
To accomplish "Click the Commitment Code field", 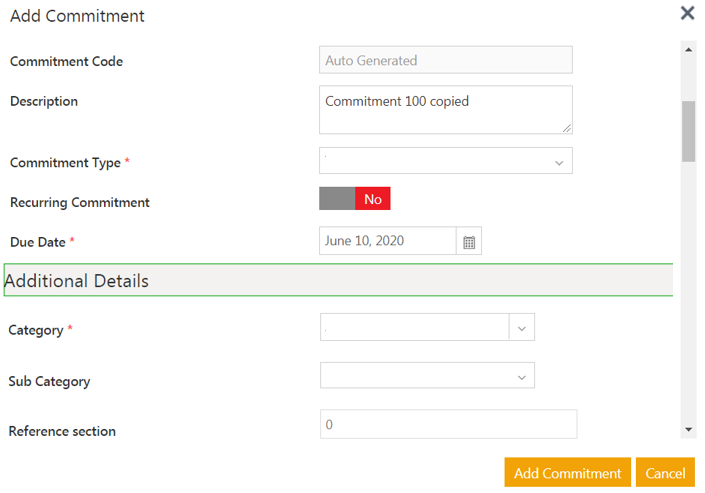I will (446, 60).
